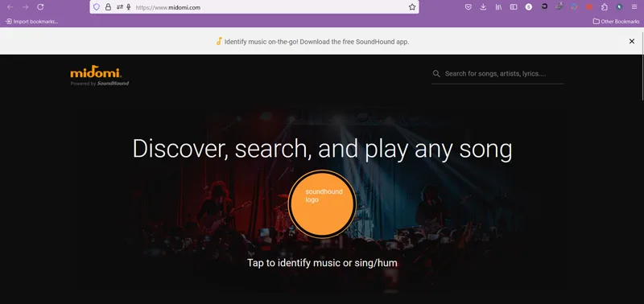
Task: Open the Extensions puzzle icon
Action: [x=605, y=7]
